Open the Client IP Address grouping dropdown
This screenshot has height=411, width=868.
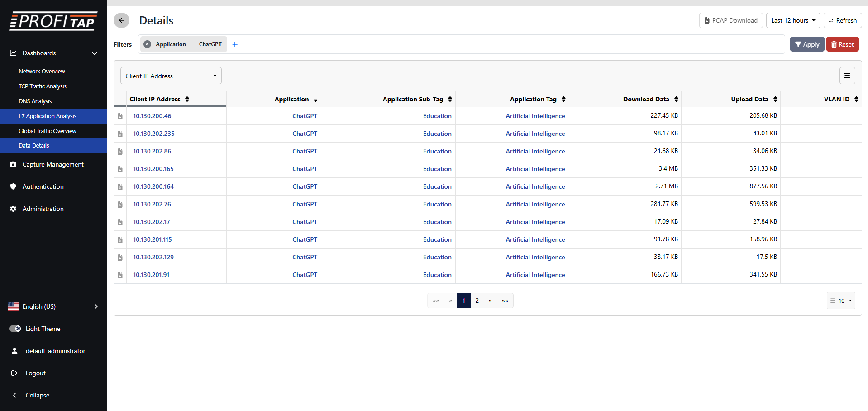[171, 76]
